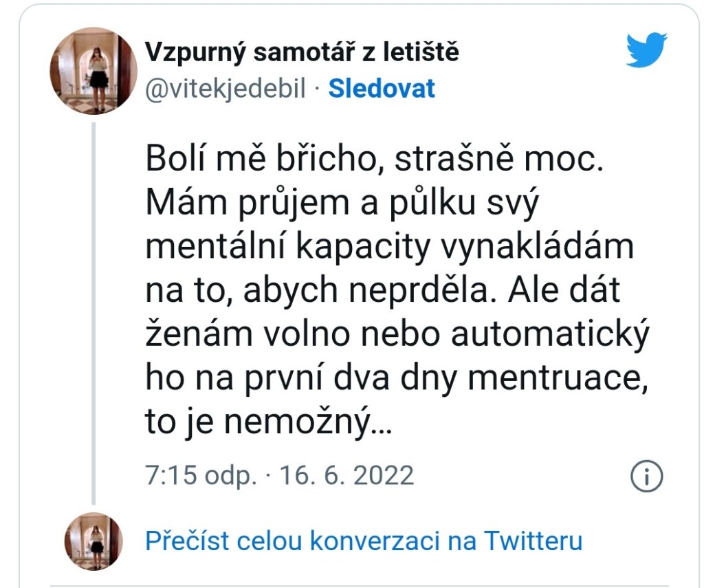Click the tweet line ending with to je nemožný…
This screenshot has width=704, height=588.
click(x=268, y=422)
